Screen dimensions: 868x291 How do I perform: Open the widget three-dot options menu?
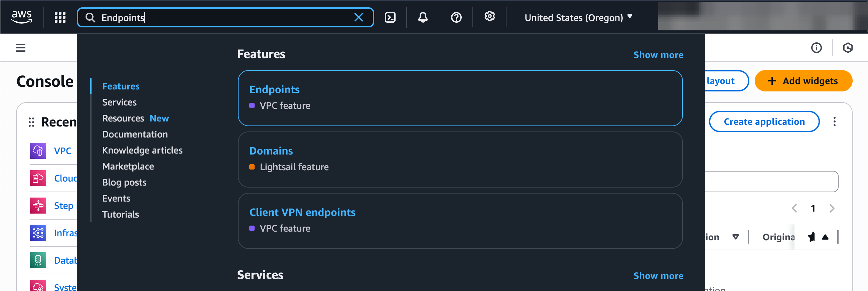[834, 121]
